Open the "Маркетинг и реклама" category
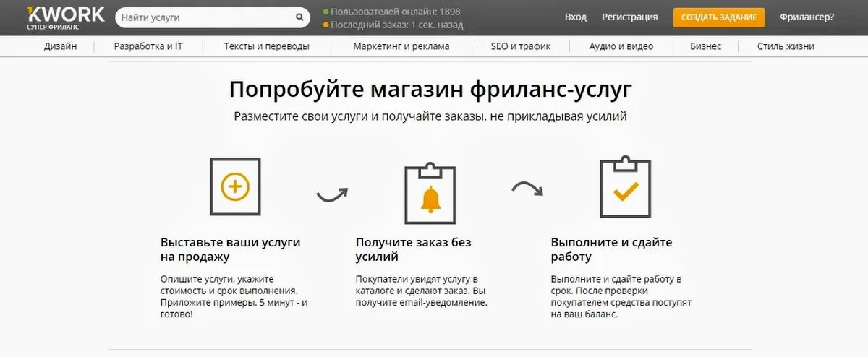The image size is (868, 357). pos(401,46)
